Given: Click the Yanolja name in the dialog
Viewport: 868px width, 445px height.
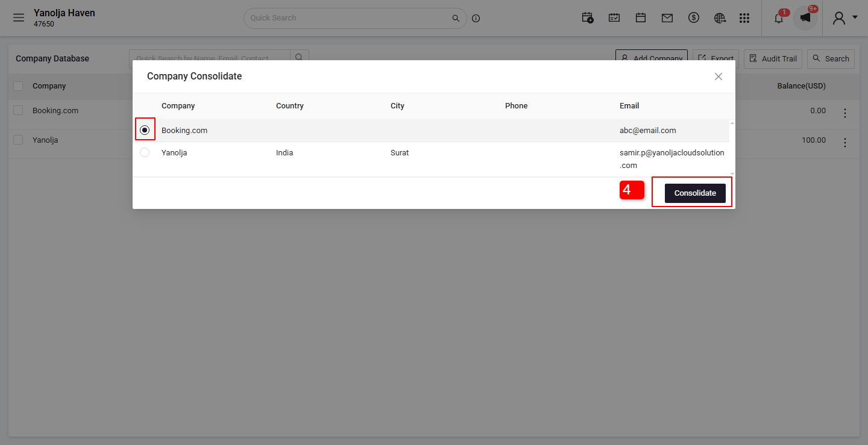Looking at the screenshot, I should 174,153.
